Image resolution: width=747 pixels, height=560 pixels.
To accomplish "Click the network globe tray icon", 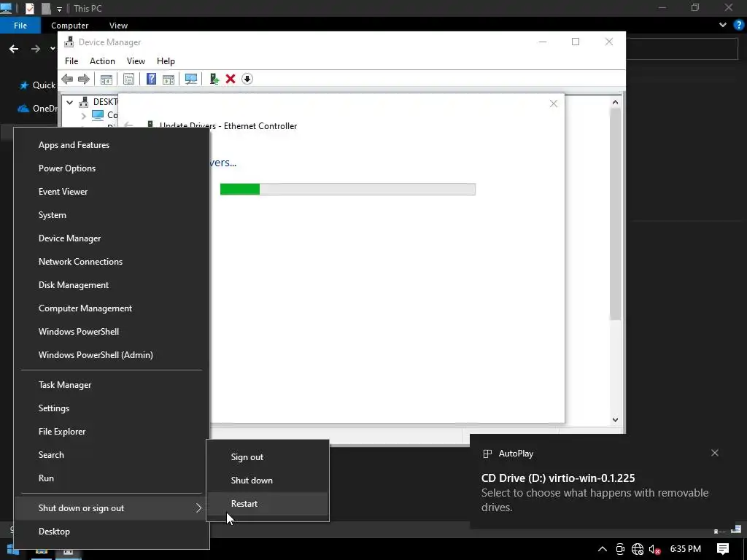I will click(638, 549).
